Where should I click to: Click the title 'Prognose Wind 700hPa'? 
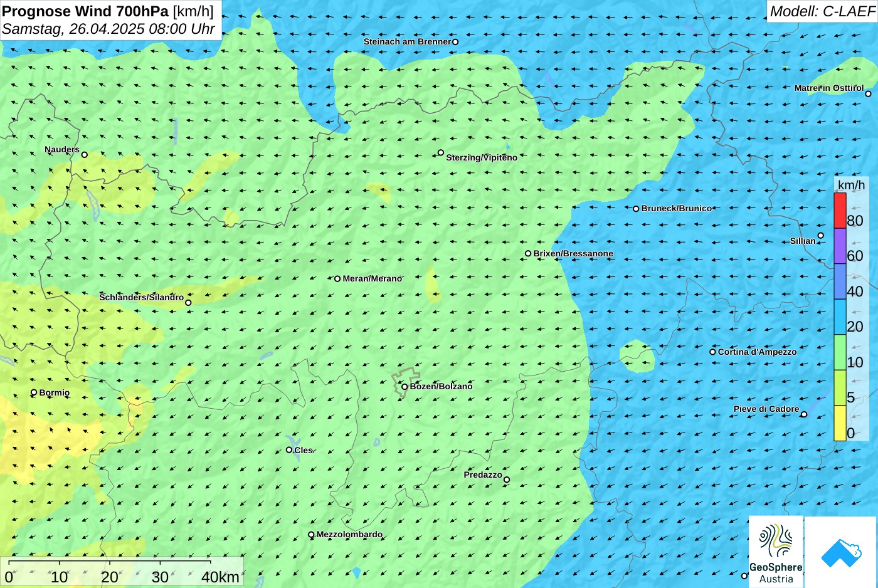coord(86,11)
